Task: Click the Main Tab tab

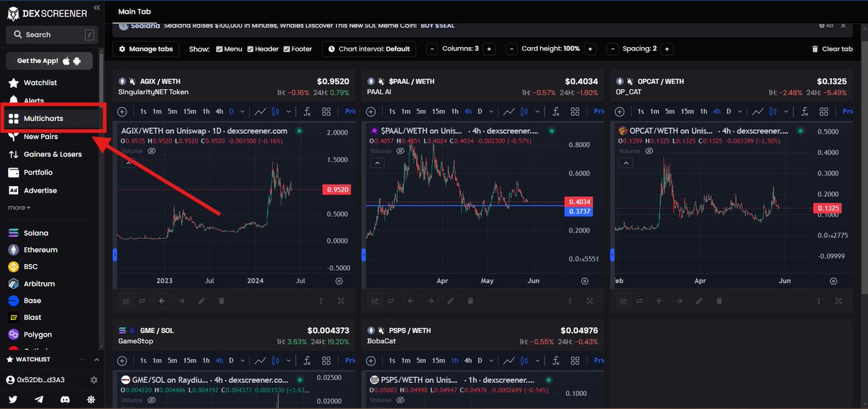Action: [x=135, y=12]
